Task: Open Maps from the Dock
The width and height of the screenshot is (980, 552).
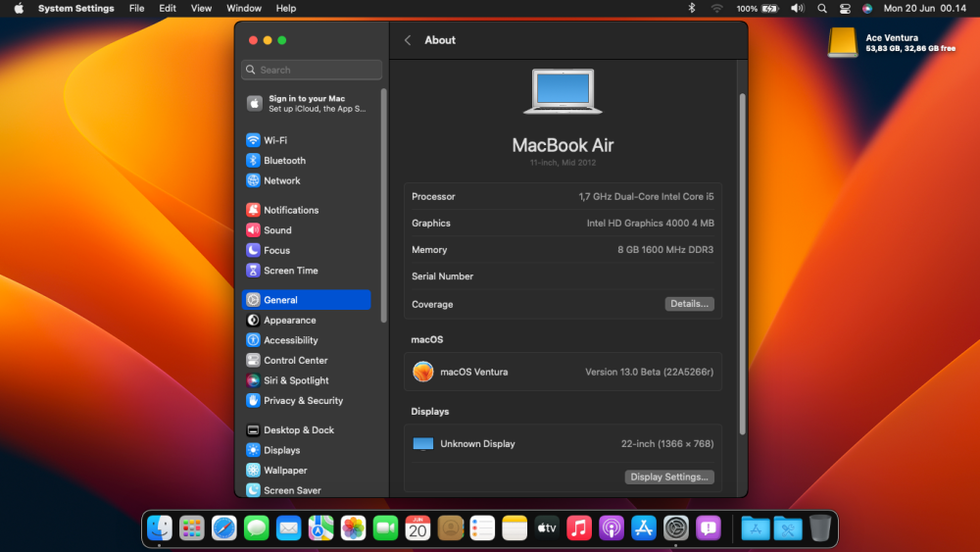Action: 320,528
